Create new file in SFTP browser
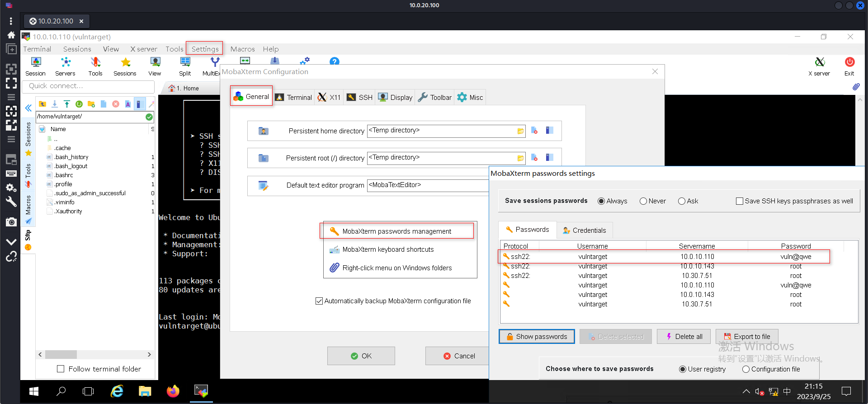868x404 pixels. point(104,104)
